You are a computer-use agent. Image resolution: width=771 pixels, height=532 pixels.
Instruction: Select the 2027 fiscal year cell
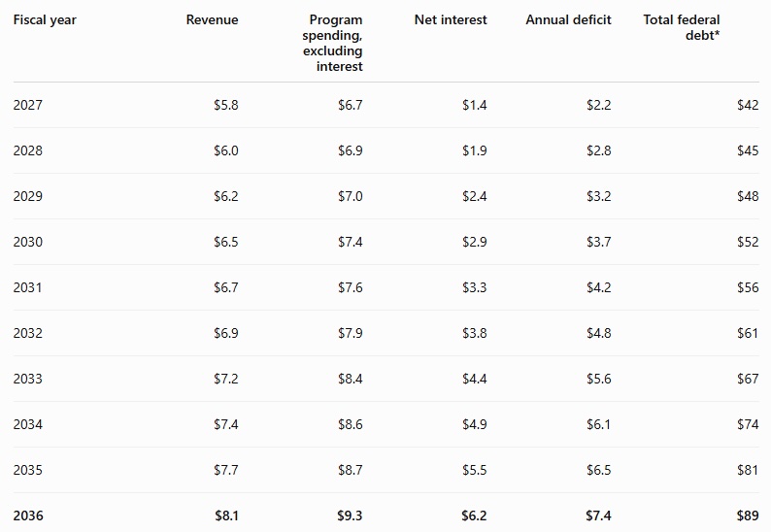click(x=28, y=105)
